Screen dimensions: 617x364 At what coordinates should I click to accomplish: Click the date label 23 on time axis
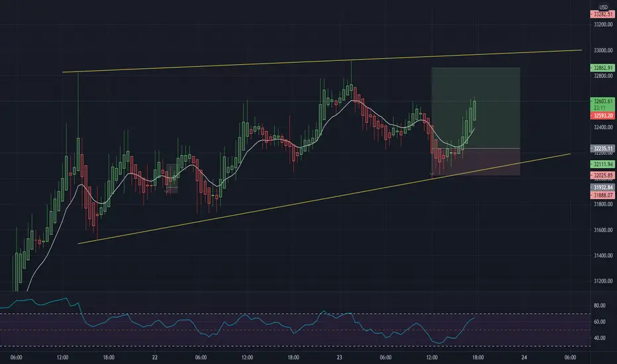339,357
